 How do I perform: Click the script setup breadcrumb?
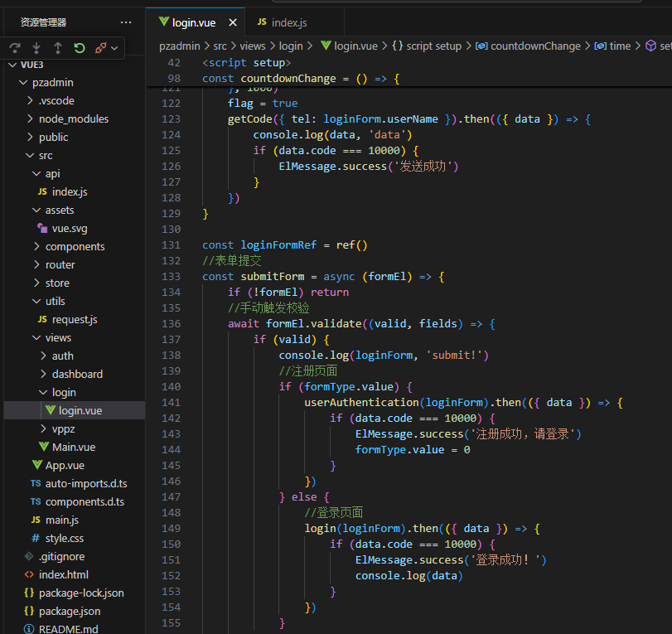pos(427,46)
